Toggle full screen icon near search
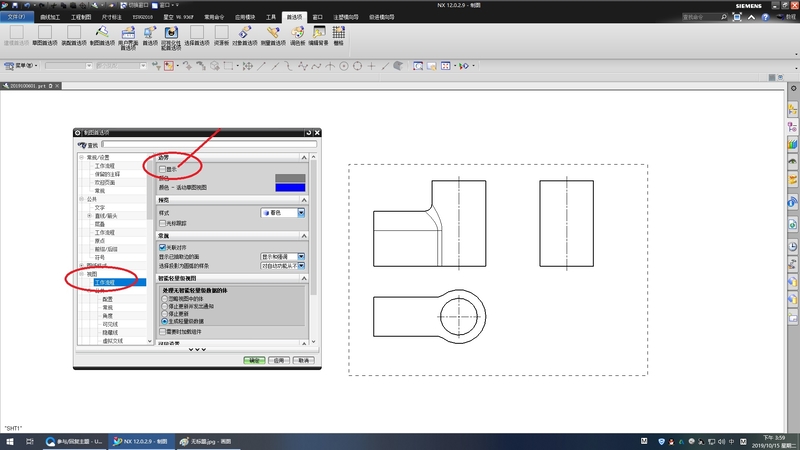This screenshot has width=800, height=450. 737,17
